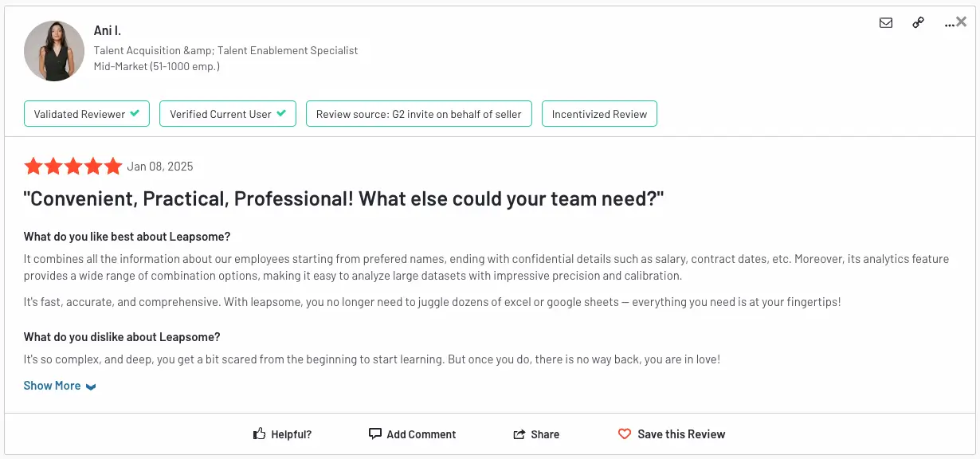The image size is (980, 459).
Task: Click the Add Comment speech bubble icon
Action: [374, 433]
